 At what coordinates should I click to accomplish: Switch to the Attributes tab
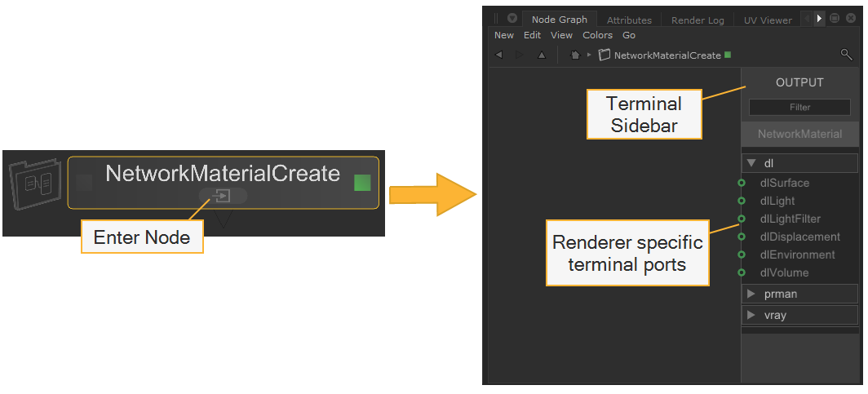pyautogui.click(x=629, y=20)
